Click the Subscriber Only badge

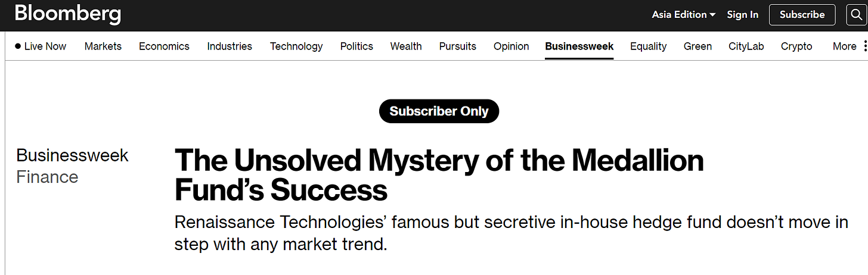click(x=439, y=111)
